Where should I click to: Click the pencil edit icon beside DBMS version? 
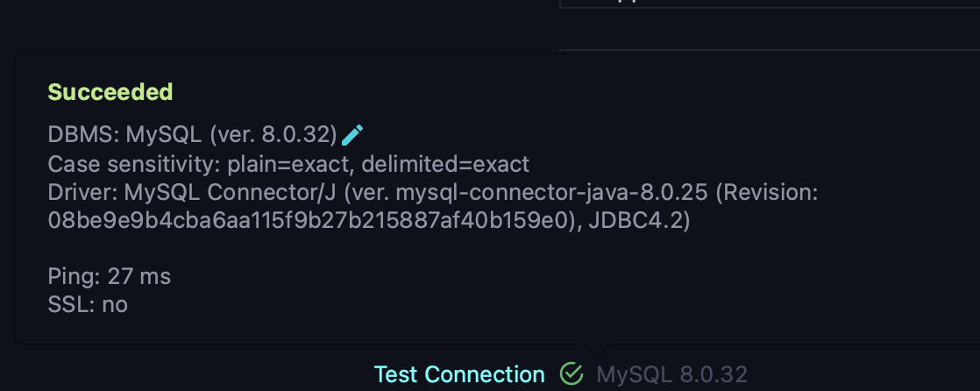[x=352, y=134]
